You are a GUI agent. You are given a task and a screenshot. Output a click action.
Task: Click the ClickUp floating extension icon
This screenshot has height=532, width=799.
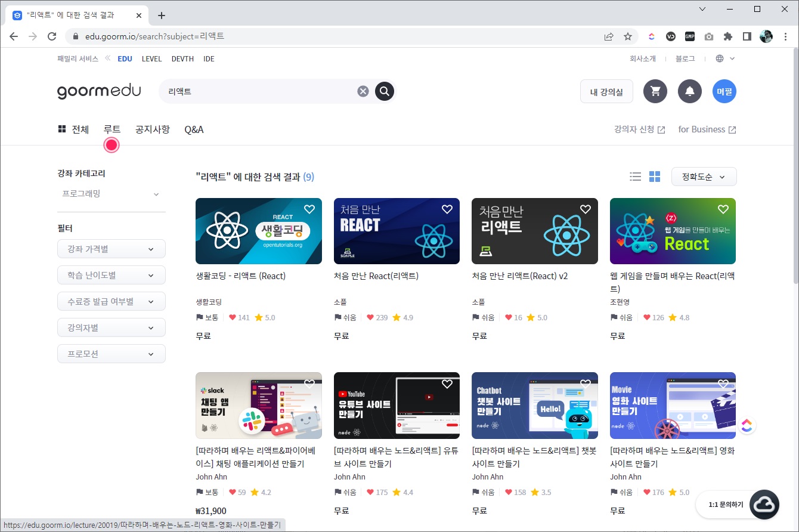[x=747, y=425]
